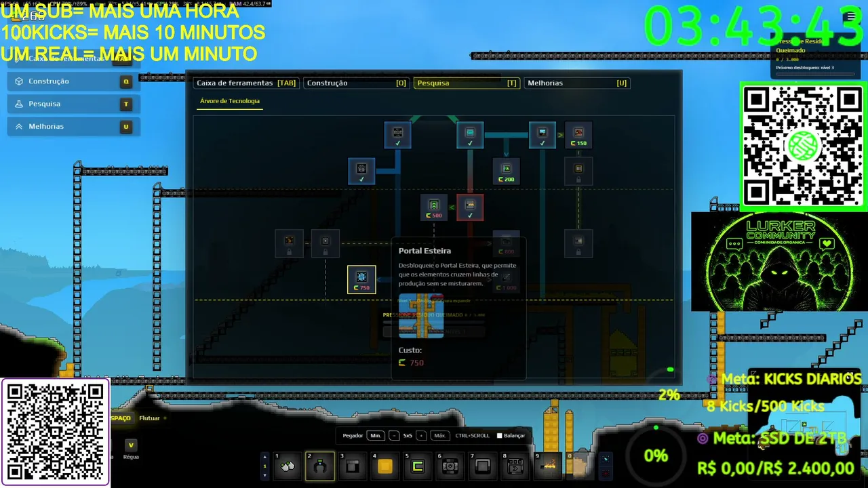
Task: Increase grabber size with plus button
Action: (421, 436)
